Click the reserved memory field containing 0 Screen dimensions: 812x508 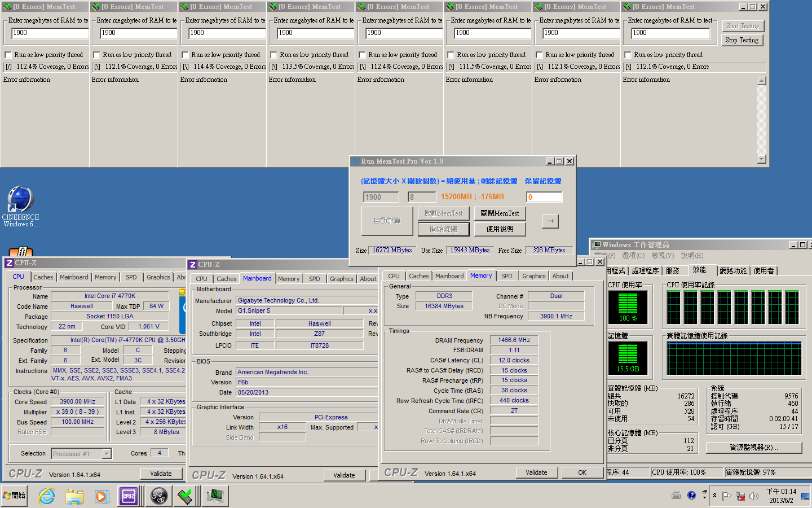544,197
